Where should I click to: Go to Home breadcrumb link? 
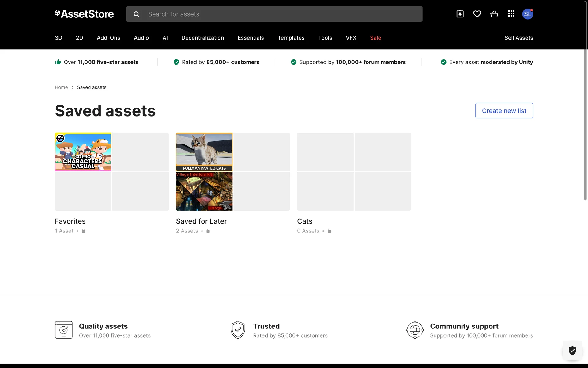click(61, 87)
